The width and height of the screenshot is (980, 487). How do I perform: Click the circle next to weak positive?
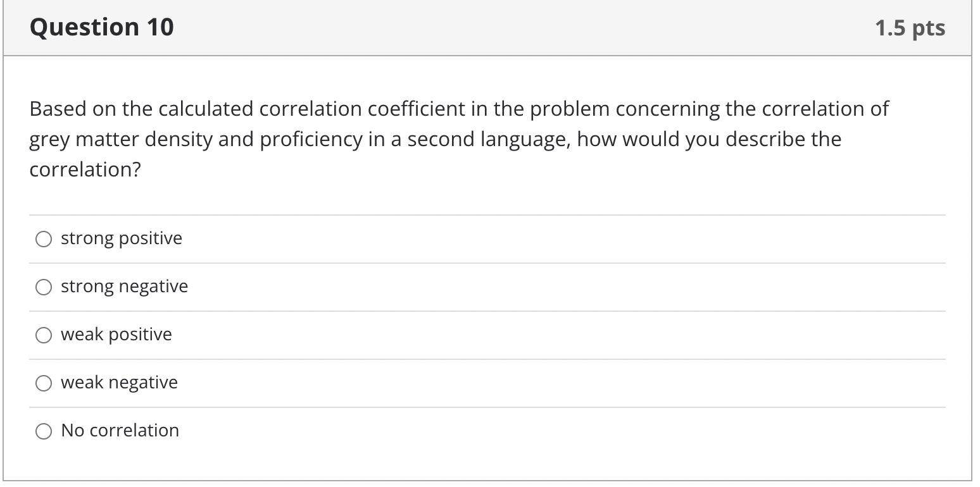(x=43, y=335)
